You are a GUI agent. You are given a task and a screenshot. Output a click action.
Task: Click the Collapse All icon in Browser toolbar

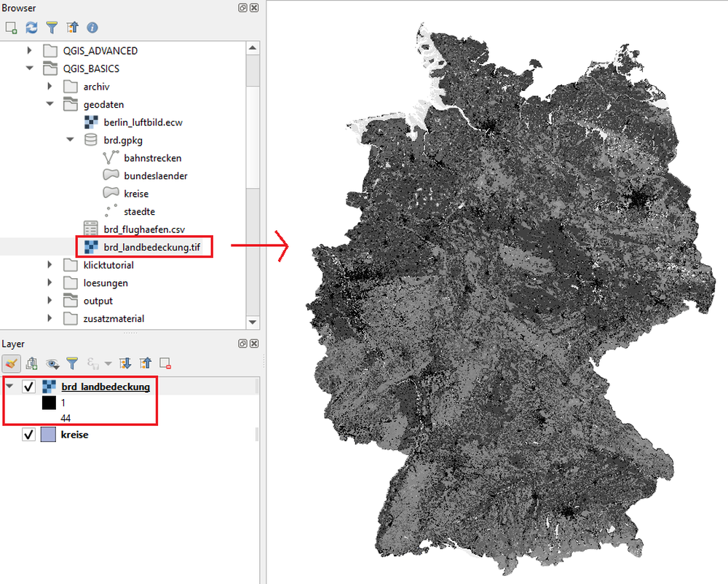(71, 28)
